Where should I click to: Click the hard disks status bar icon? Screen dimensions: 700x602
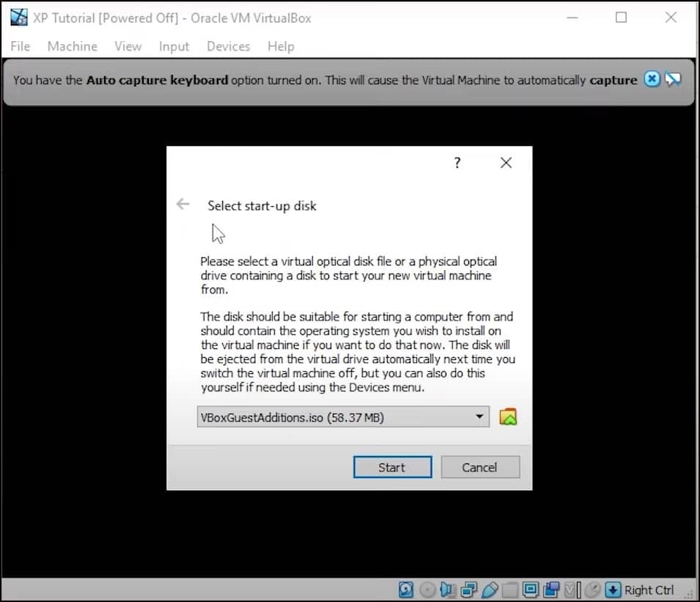click(407, 590)
